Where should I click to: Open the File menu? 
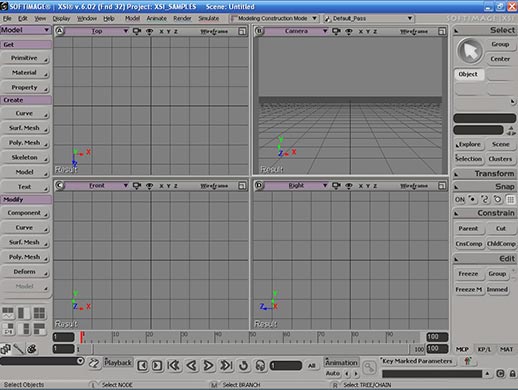(7, 18)
